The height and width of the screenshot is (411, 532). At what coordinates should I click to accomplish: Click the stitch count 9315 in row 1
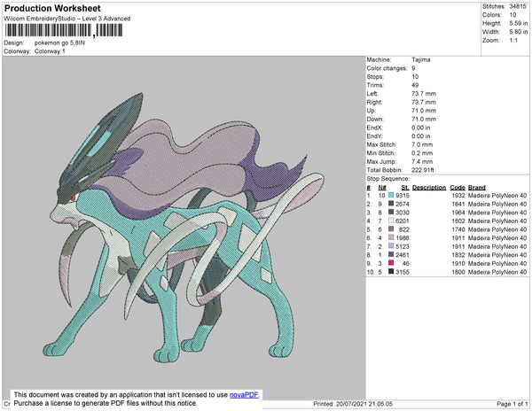pyautogui.click(x=403, y=196)
